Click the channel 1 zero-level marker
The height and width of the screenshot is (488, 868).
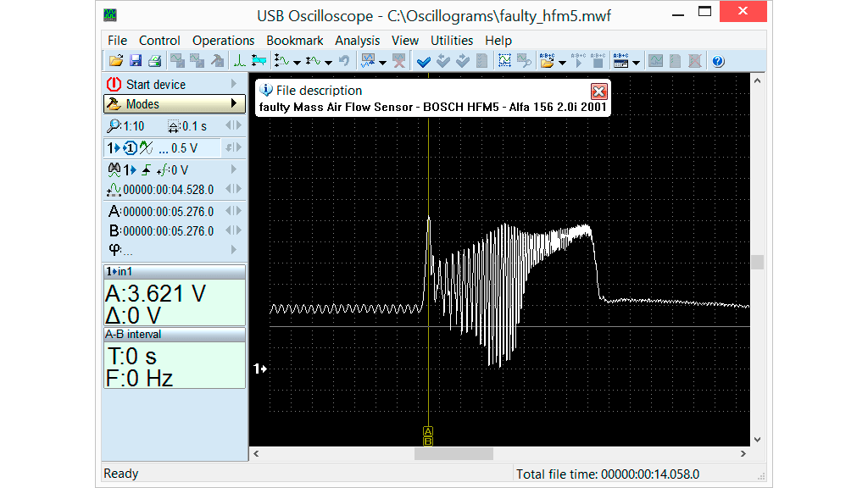(260, 369)
